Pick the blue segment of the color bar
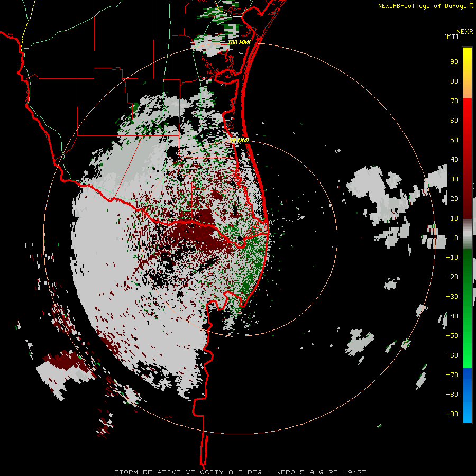476x476 pixels. (467, 395)
